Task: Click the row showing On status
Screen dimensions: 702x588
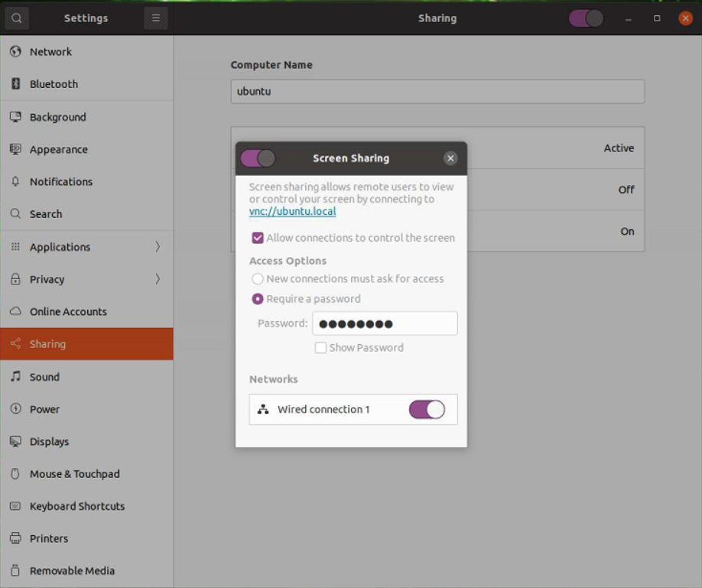Action: [x=438, y=231]
